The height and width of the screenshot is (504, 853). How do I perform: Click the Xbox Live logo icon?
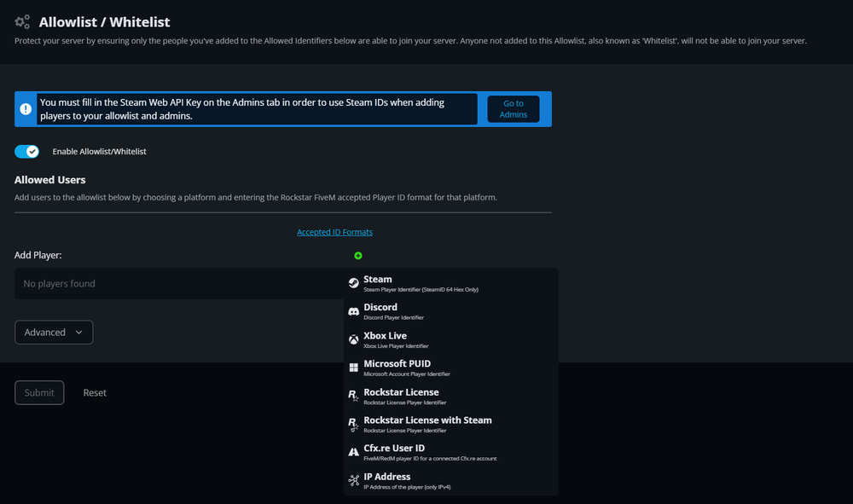click(353, 339)
